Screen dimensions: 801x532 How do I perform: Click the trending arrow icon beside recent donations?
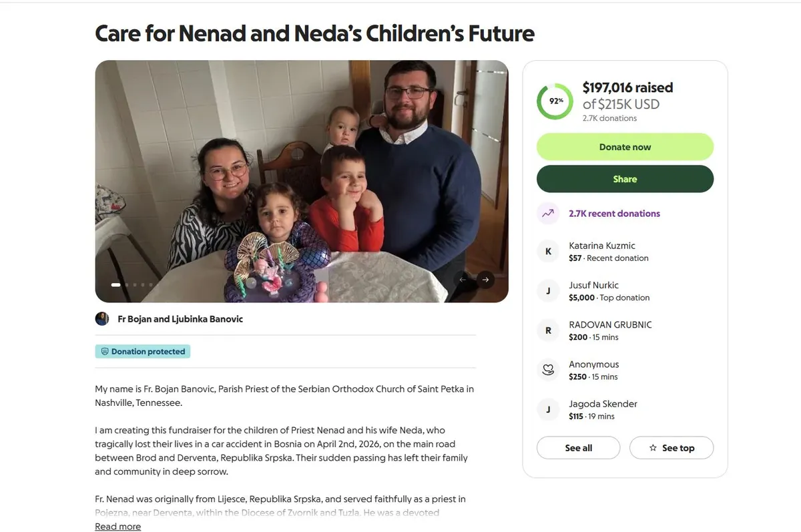[x=548, y=214]
